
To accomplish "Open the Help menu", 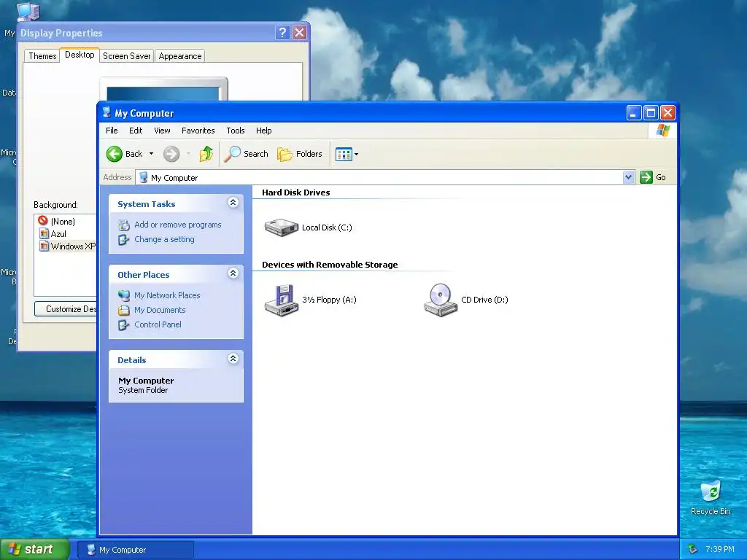I will pos(263,131).
